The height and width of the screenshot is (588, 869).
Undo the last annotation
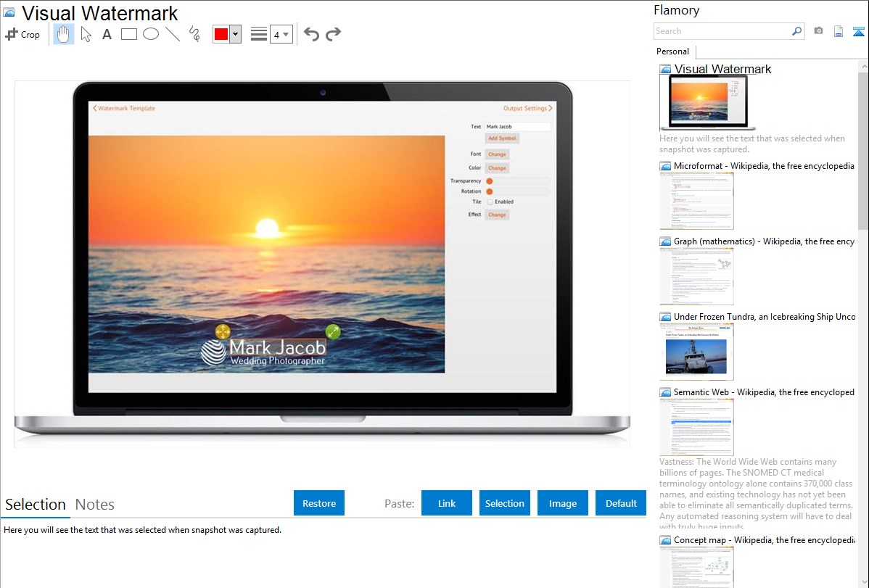[x=311, y=34]
